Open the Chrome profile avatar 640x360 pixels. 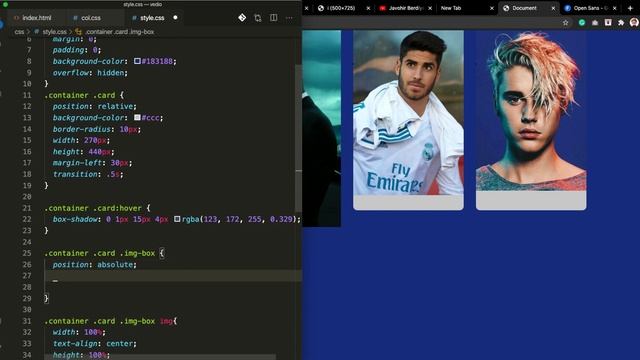pos(634,23)
